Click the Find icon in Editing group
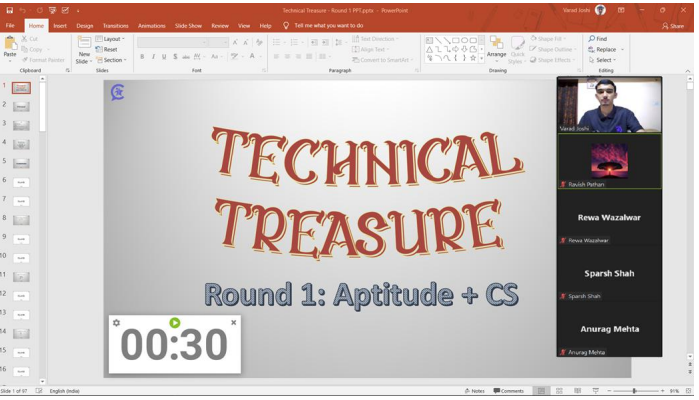The width and height of the screenshot is (699, 400). click(598, 39)
